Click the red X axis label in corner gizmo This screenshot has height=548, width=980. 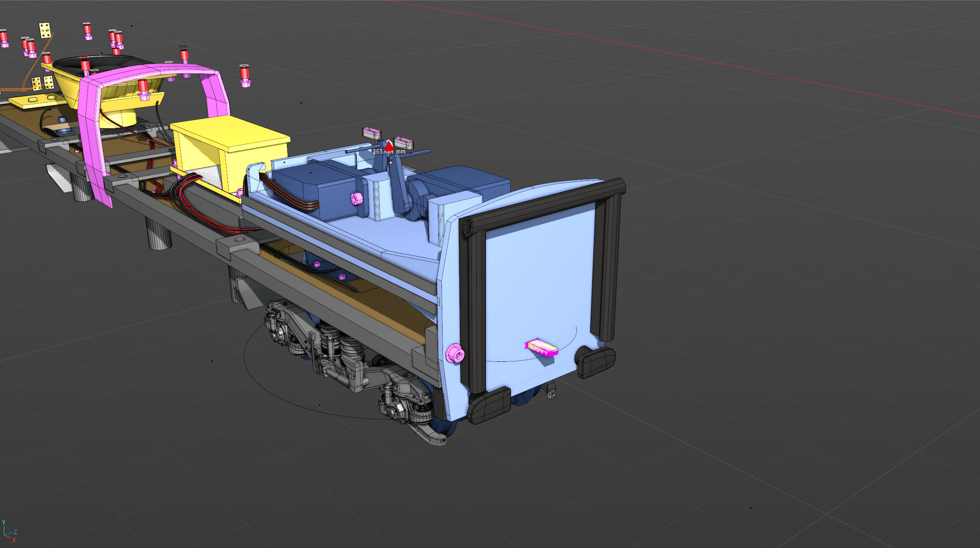(14, 540)
